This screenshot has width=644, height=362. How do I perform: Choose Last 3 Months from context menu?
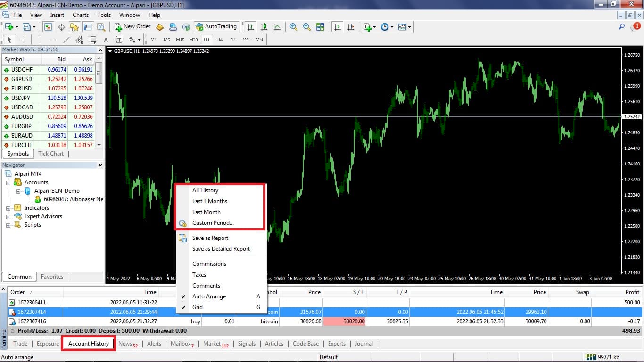click(209, 201)
